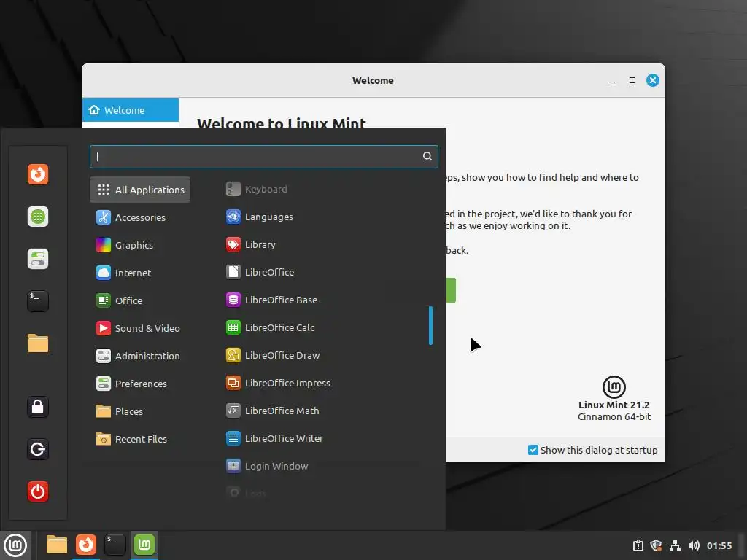Log out using the logout icon
The image size is (747, 560).
38,449
